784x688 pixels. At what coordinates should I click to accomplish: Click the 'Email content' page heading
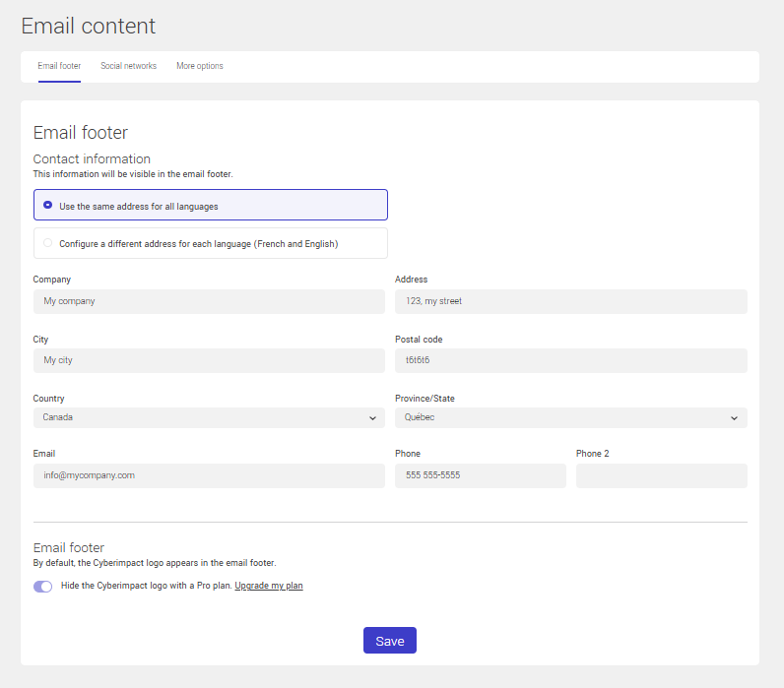pos(89,26)
